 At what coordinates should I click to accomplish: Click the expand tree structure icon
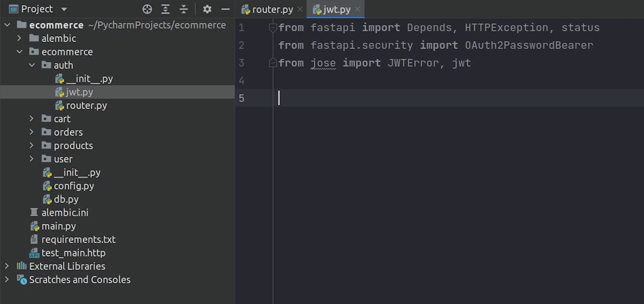pyautogui.click(x=165, y=9)
